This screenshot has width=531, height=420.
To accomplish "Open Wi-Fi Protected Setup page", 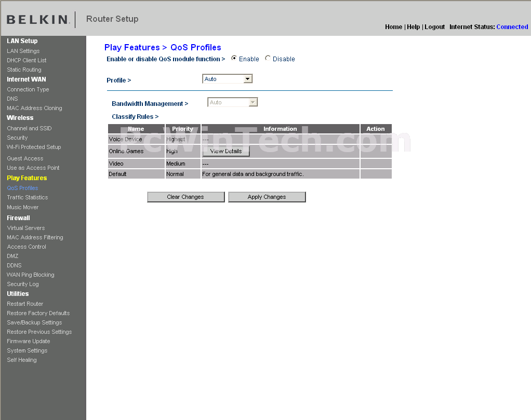I will point(34,147).
